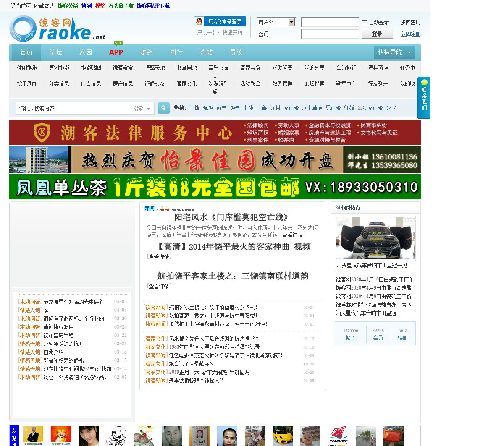Image resolution: width=504 pixels, height=446 pixels.
Task: Open the 联系我们 floating side widget
Action: pyautogui.click(x=424, y=98)
